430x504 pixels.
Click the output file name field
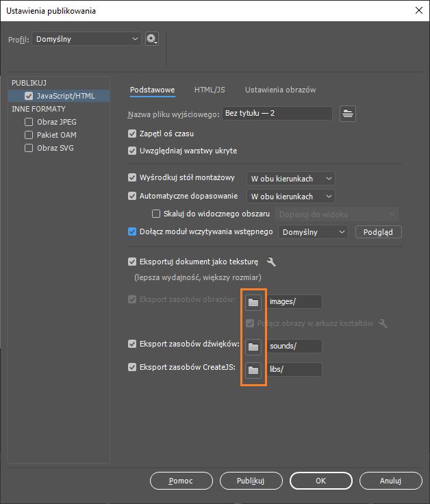click(x=277, y=114)
